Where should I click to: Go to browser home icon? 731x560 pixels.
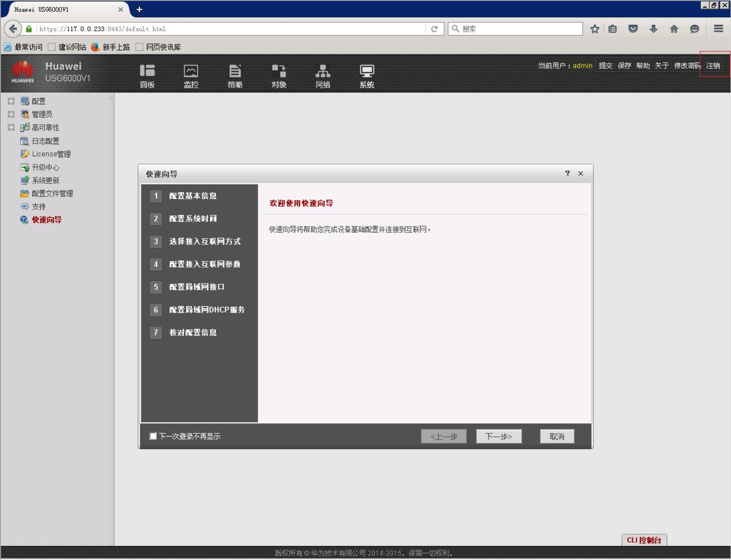674,29
